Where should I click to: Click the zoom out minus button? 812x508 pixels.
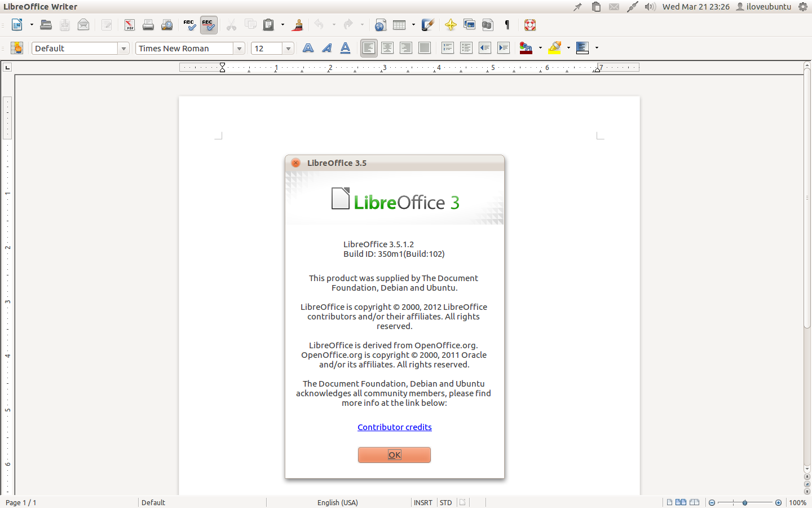[x=712, y=502]
